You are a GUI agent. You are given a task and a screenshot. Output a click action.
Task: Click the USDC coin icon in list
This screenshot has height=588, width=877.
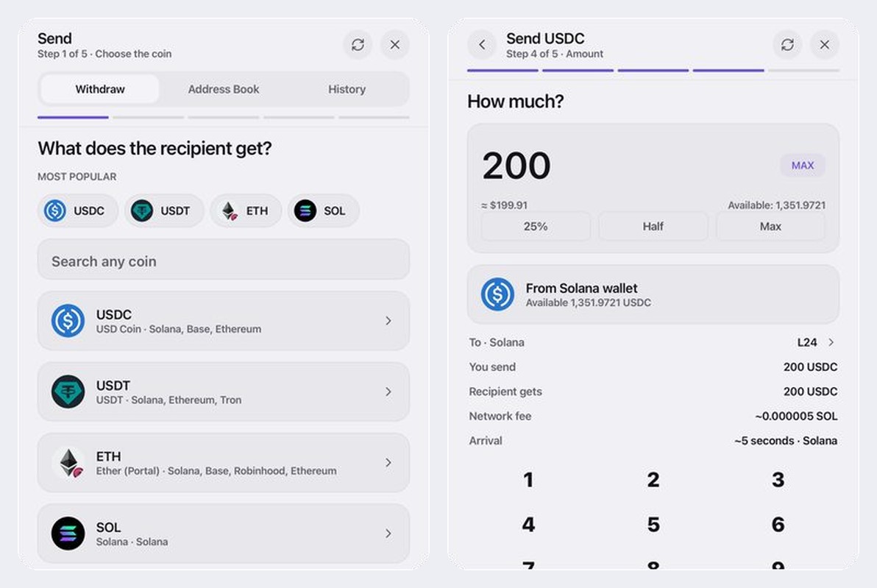(x=68, y=321)
